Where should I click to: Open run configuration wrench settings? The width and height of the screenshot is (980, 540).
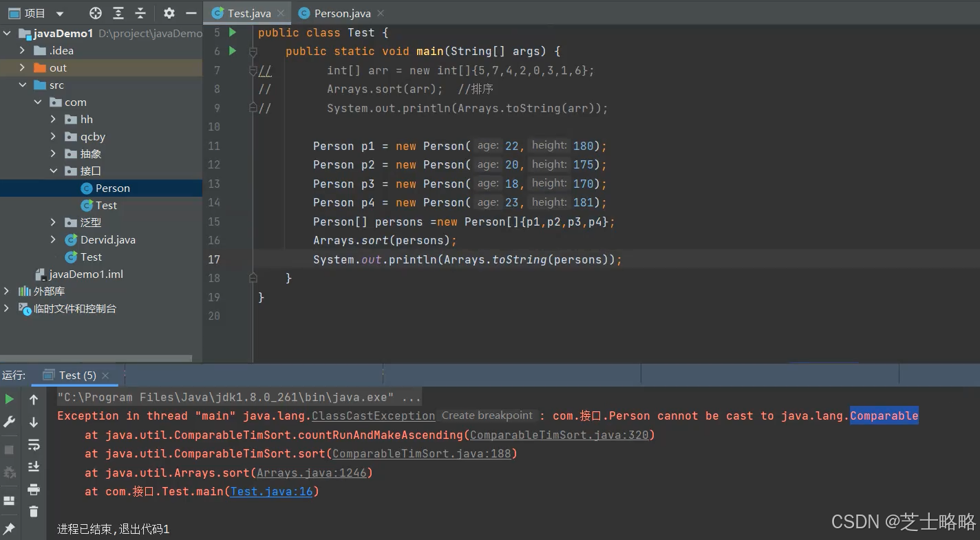pyautogui.click(x=9, y=422)
